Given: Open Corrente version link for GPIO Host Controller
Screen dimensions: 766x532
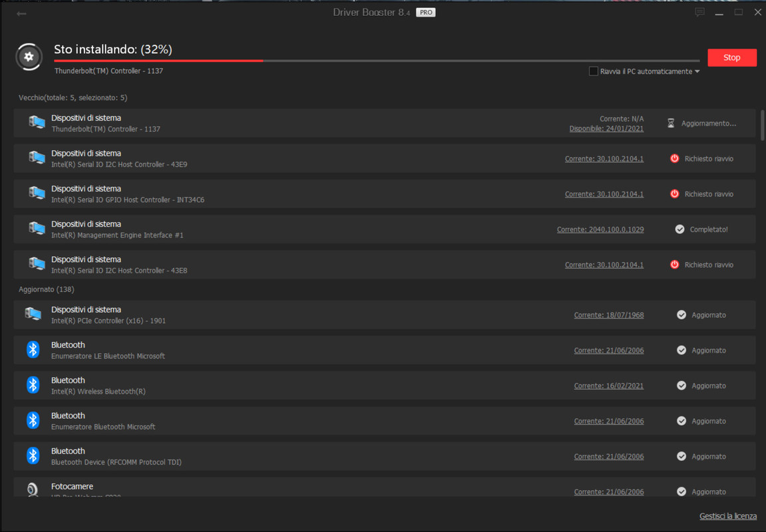Looking at the screenshot, I should [x=604, y=194].
